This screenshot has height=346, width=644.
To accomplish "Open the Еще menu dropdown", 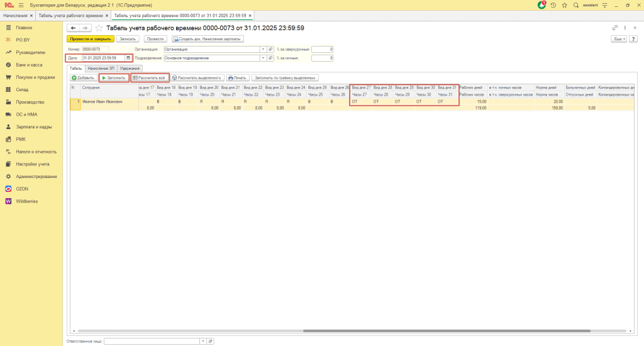I will click(x=619, y=39).
